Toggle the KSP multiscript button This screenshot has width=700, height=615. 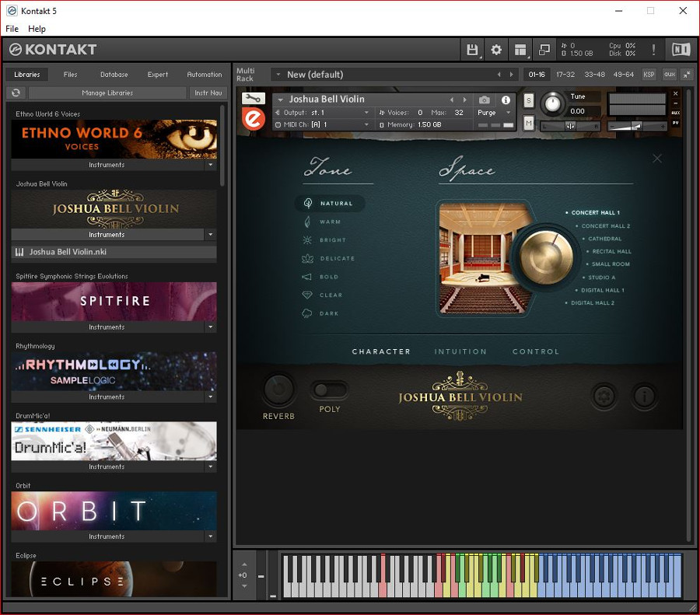pyautogui.click(x=649, y=75)
